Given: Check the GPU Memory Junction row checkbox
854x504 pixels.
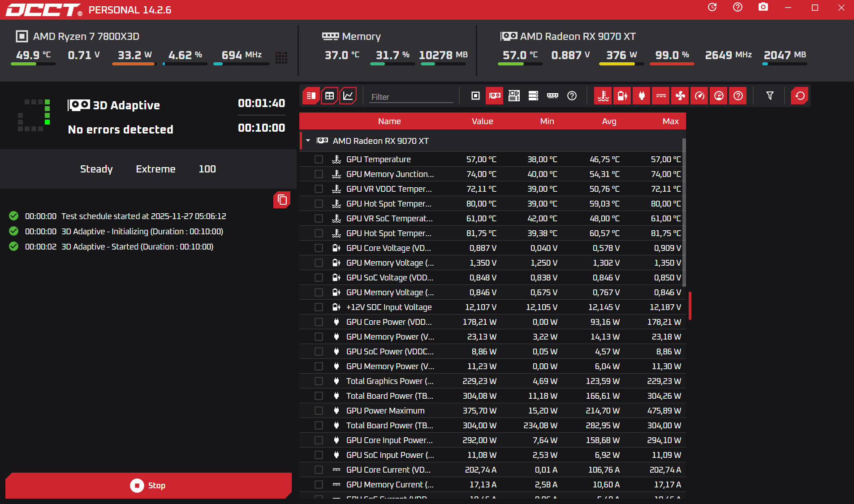Looking at the screenshot, I should [x=319, y=174].
